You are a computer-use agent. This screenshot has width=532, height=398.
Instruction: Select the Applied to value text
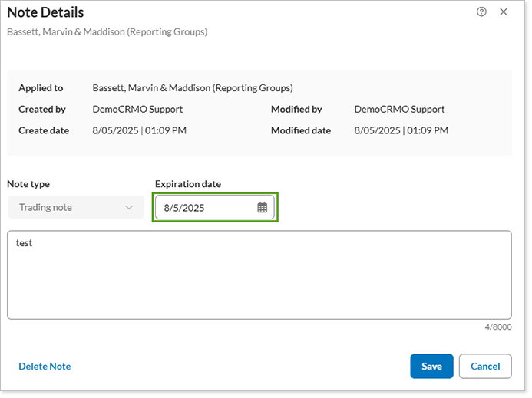192,88
